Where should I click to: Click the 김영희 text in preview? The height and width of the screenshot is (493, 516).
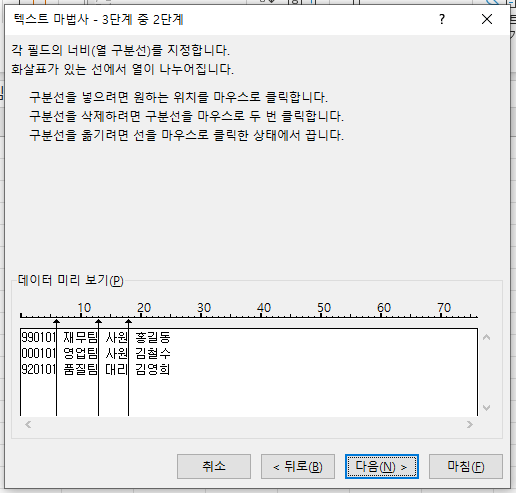tap(153, 369)
